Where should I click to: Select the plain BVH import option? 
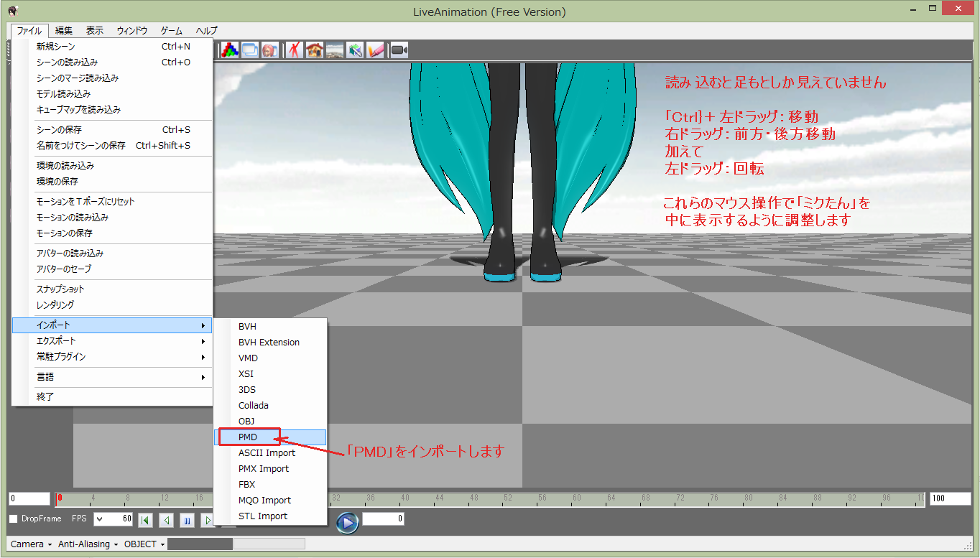coord(271,327)
